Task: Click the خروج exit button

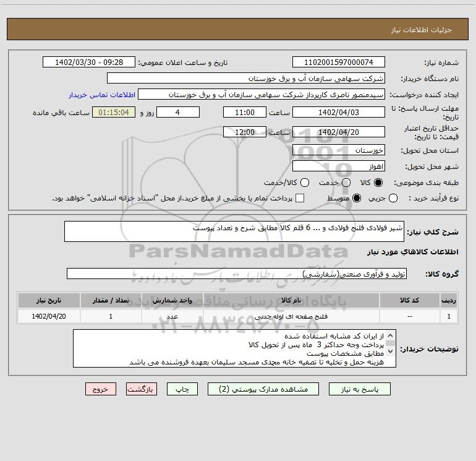Action: pos(101,389)
